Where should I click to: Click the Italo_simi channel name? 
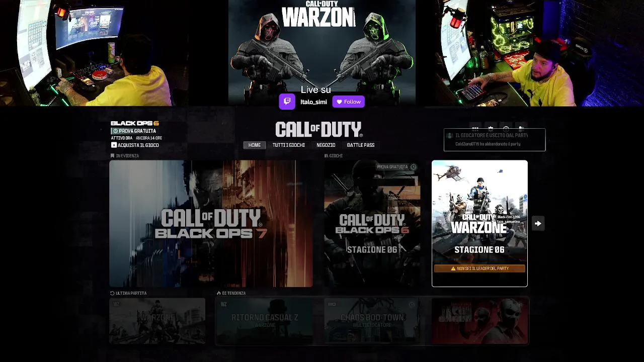pos(313,102)
